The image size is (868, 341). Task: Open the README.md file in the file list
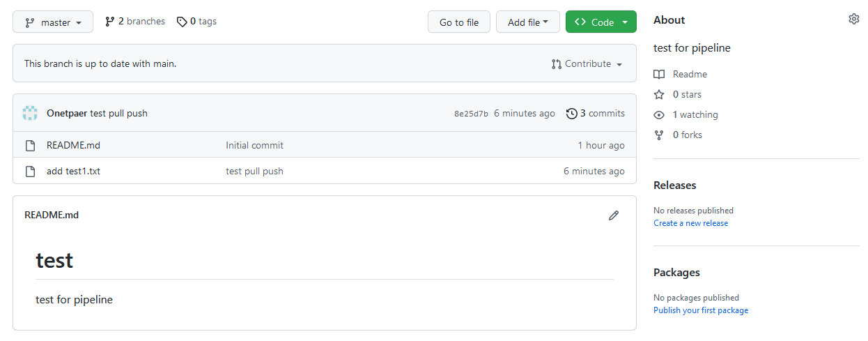(x=73, y=145)
